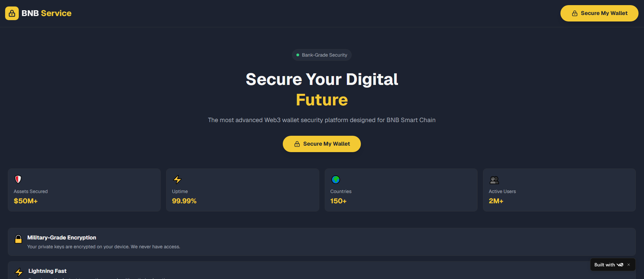Click the v0 logo in Built with badge

click(x=620, y=265)
